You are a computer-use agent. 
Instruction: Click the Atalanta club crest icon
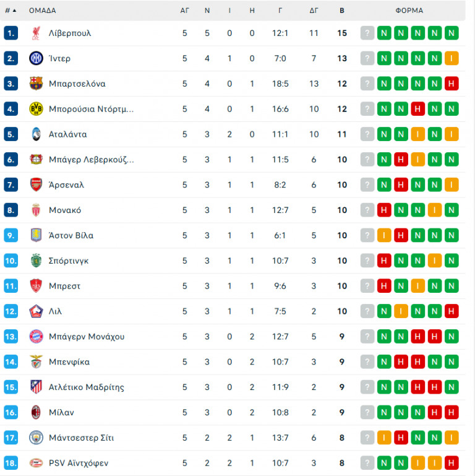[x=36, y=134]
